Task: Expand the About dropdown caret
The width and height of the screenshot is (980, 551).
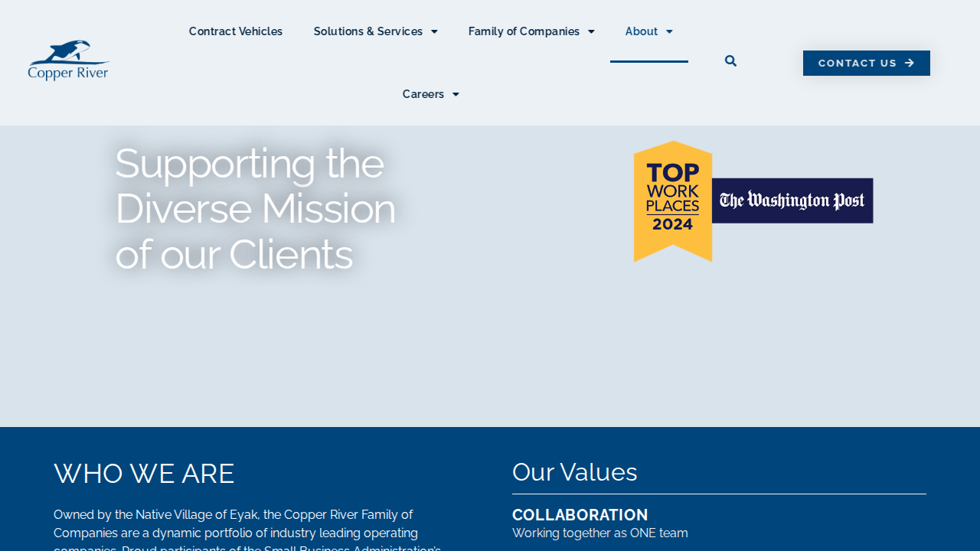Action: click(x=669, y=31)
